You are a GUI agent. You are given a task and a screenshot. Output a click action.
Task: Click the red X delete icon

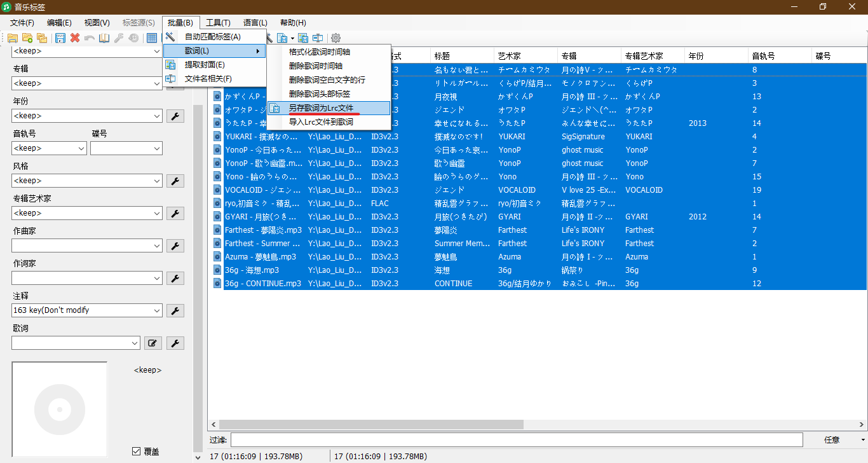75,38
